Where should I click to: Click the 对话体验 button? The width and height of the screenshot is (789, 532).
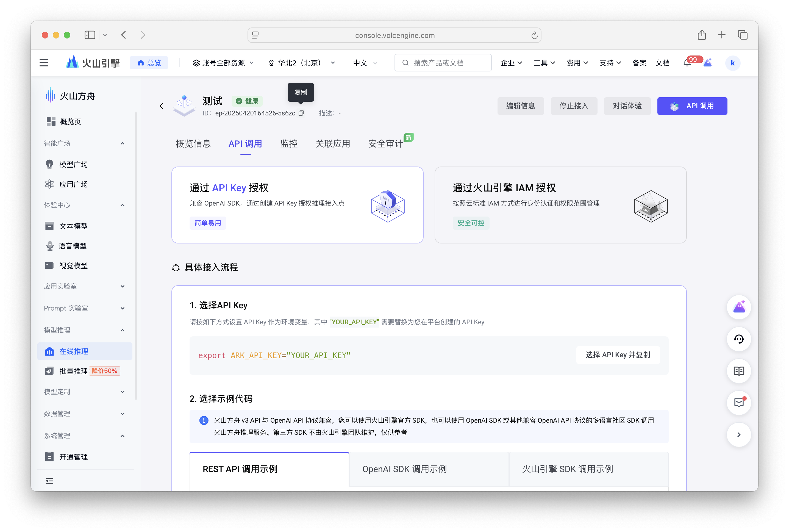[x=627, y=106]
